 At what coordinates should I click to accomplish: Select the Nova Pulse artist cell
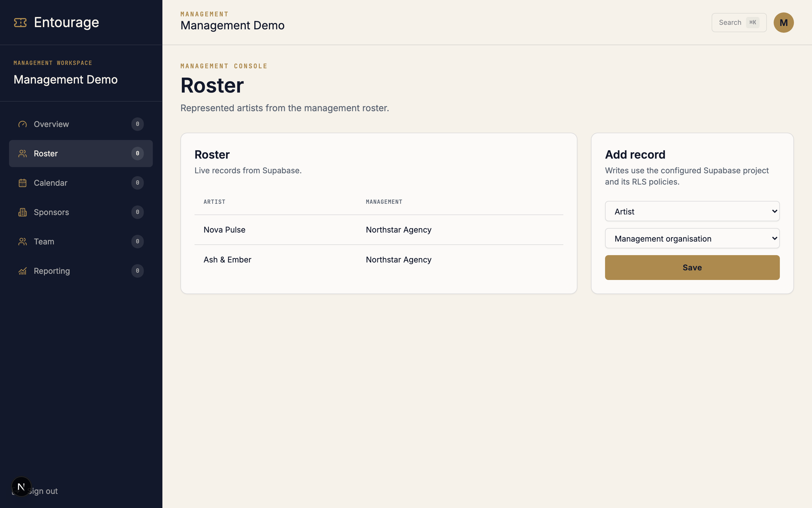(x=224, y=230)
